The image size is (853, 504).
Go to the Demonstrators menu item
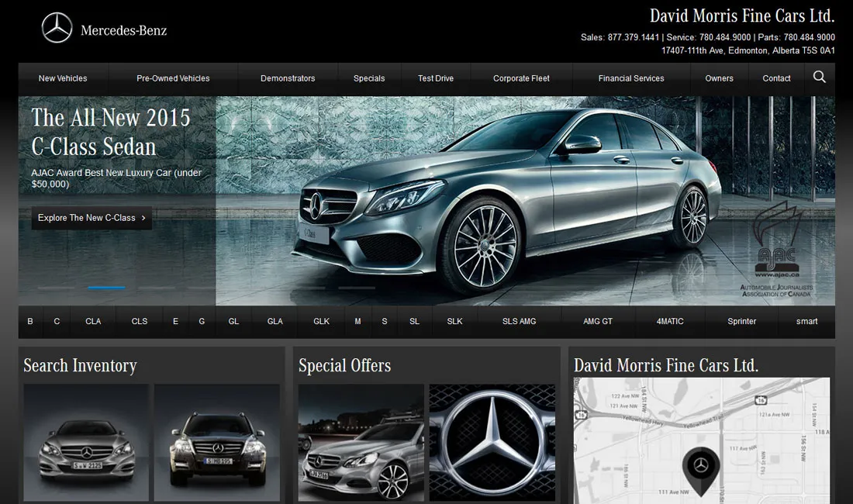288,78
